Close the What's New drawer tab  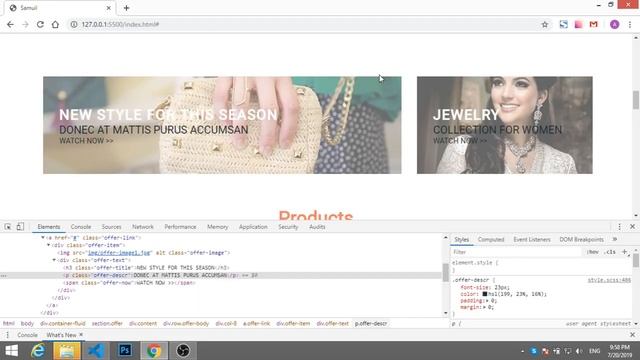(x=81, y=335)
